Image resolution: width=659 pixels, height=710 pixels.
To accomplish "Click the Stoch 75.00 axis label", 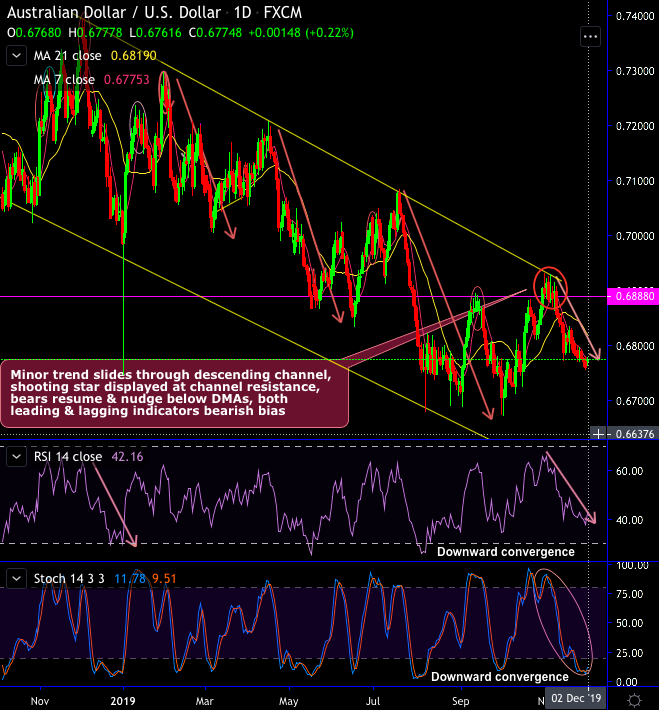I will tap(630, 594).
